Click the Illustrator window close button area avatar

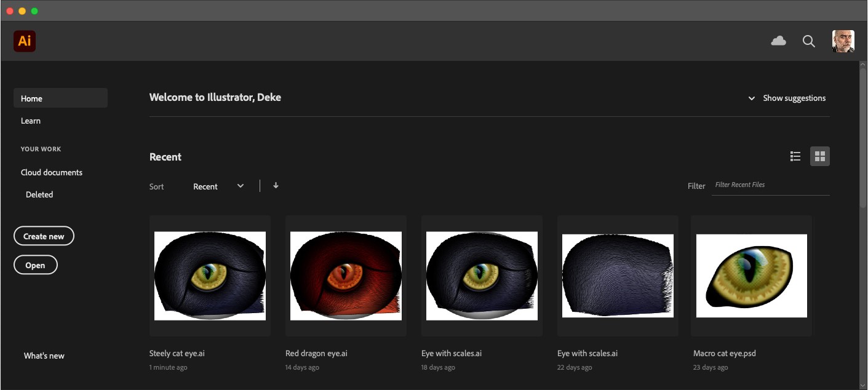[9, 10]
